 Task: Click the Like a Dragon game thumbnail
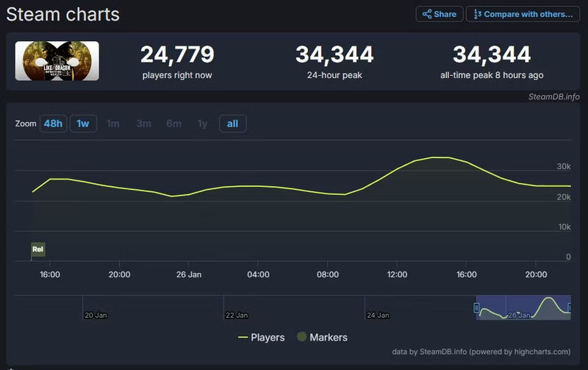pos(57,61)
